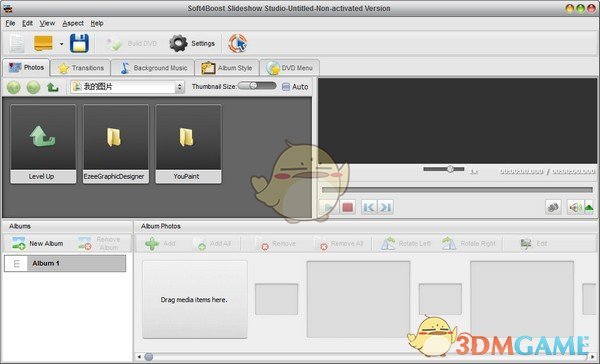The image size is (600, 364).
Task: Go back with green left arrow
Action: pos(14,87)
